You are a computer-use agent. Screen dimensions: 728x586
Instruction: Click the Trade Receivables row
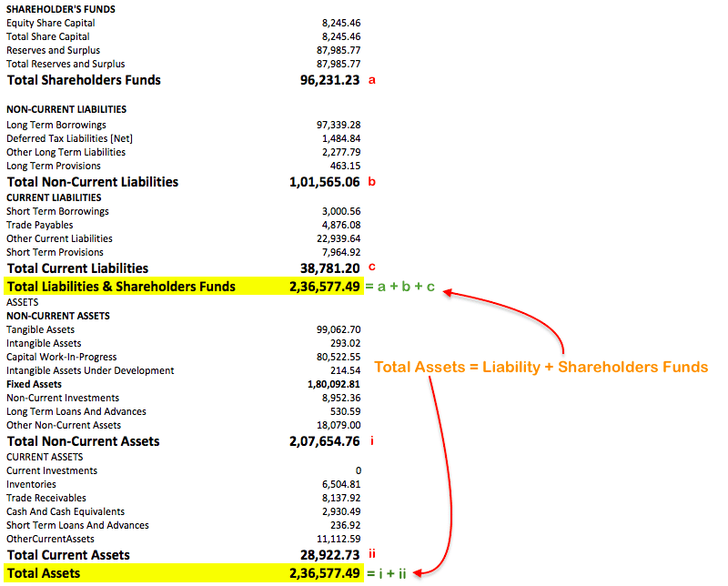click(45, 498)
